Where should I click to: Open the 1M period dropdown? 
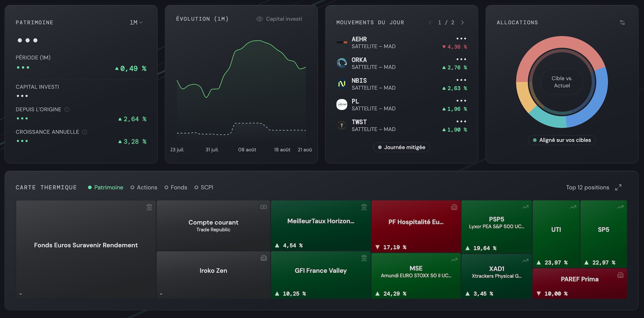point(136,22)
